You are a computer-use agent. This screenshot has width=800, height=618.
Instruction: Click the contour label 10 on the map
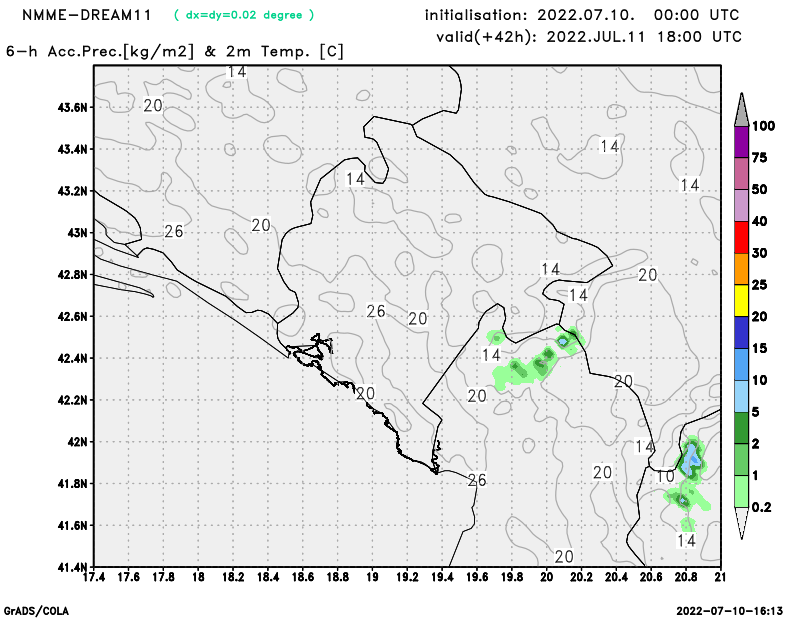(665, 476)
